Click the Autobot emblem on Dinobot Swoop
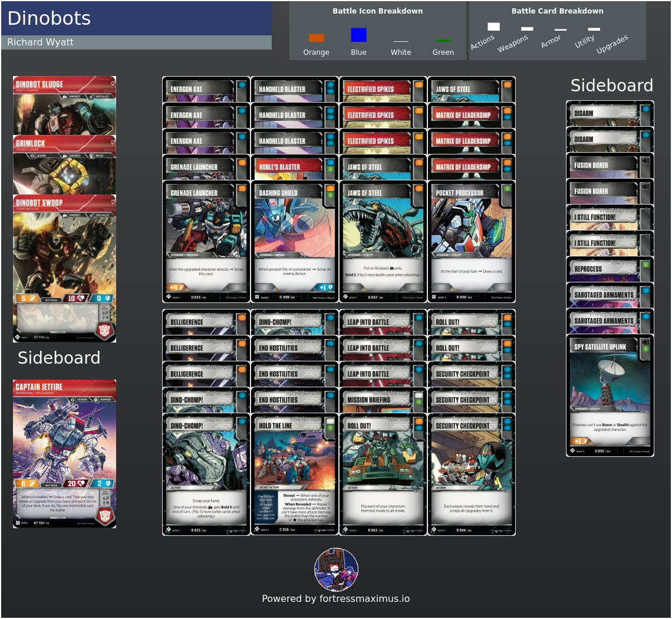The height and width of the screenshot is (619, 672). coord(105,330)
